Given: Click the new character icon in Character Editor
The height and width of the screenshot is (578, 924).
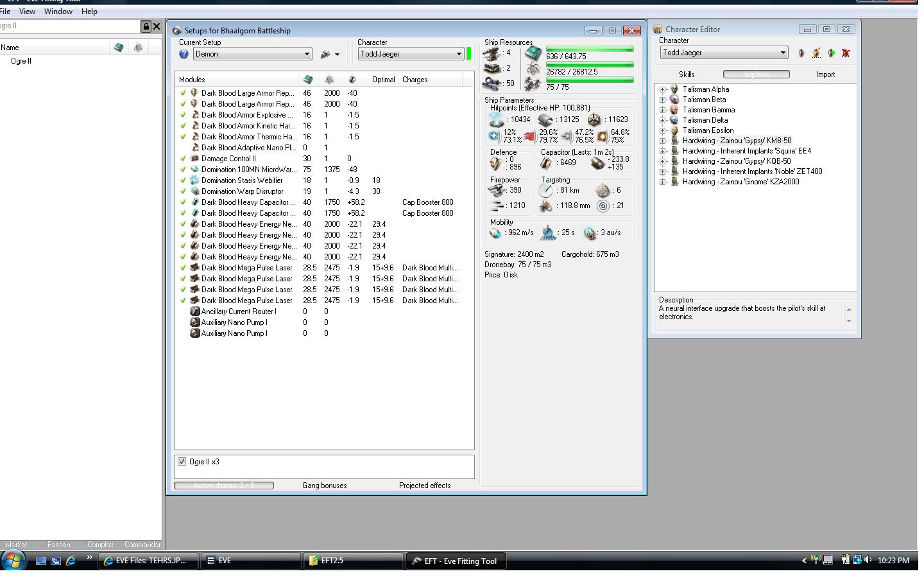Looking at the screenshot, I should pyautogui.click(x=801, y=53).
